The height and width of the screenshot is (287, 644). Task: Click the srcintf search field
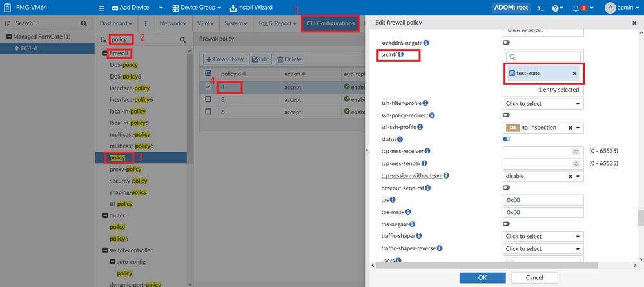pos(543,57)
